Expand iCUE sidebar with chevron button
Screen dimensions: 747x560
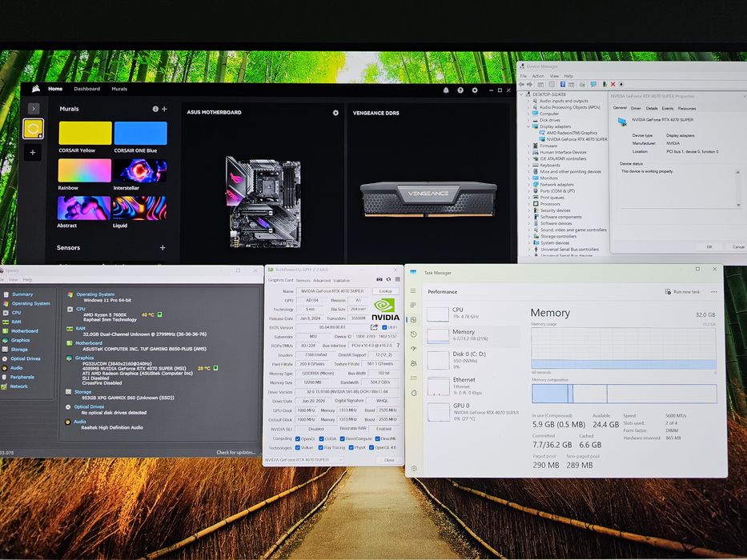[x=34, y=109]
